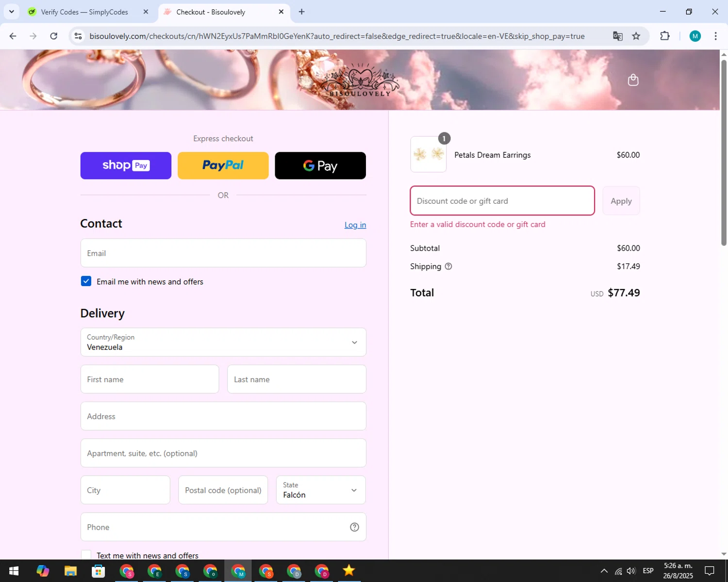Pay with the Shop Pay button
The height and width of the screenshot is (582, 728).
(126, 166)
